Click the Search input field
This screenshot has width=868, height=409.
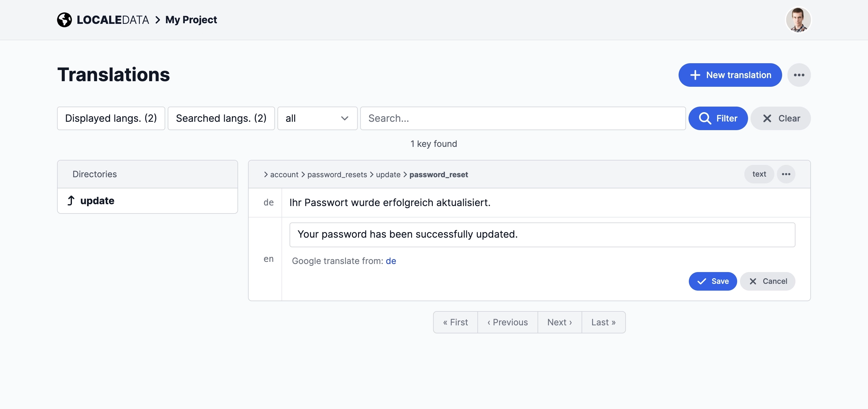pos(523,118)
